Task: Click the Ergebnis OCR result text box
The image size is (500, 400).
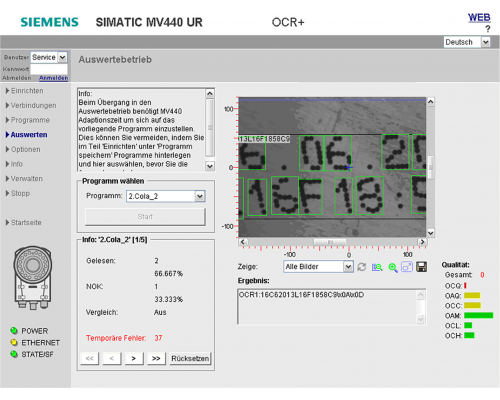Action: point(332,307)
